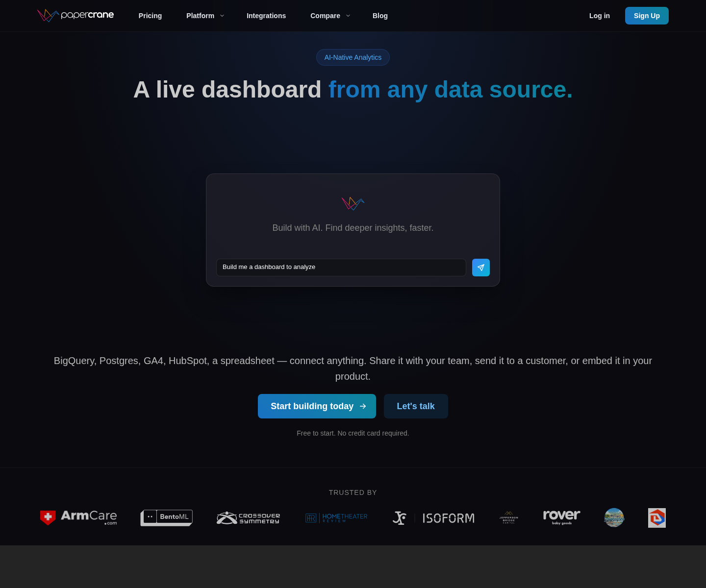Go to Integrations page
Screen dimensions: 706x588
[266, 16]
